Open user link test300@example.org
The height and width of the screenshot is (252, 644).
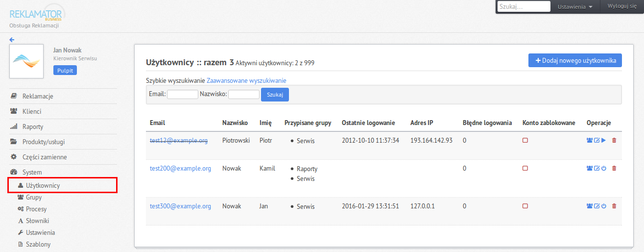click(x=180, y=206)
